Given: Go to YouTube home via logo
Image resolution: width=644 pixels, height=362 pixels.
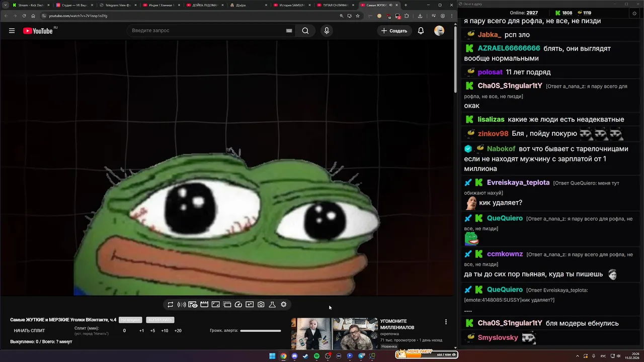Looking at the screenshot, I should coord(38,31).
